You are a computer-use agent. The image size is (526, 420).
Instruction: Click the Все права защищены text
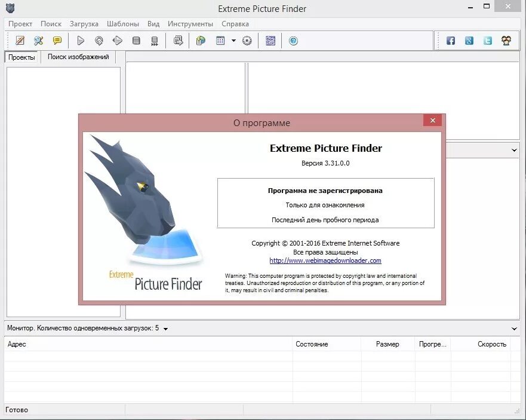[325, 252]
